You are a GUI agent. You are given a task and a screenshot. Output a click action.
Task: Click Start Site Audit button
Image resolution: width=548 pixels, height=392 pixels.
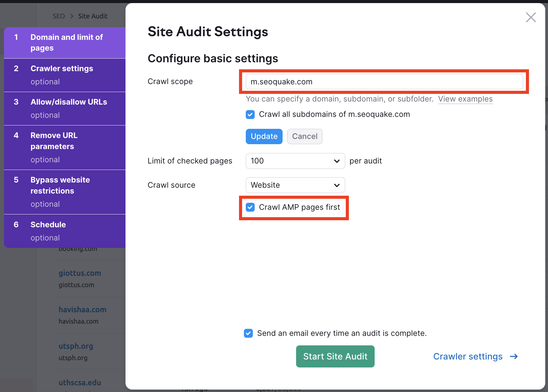click(x=335, y=356)
